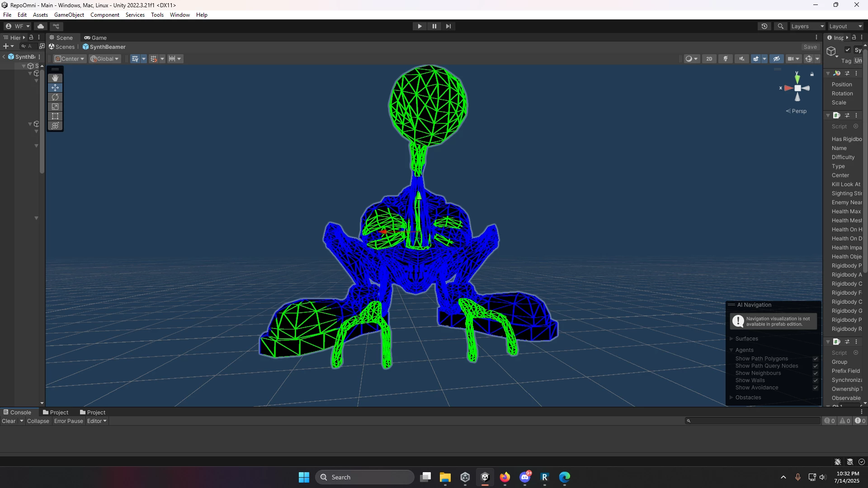Viewport: 868px width, 488px height.
Task: Open Discord from the taskbar
Action: 525,477
